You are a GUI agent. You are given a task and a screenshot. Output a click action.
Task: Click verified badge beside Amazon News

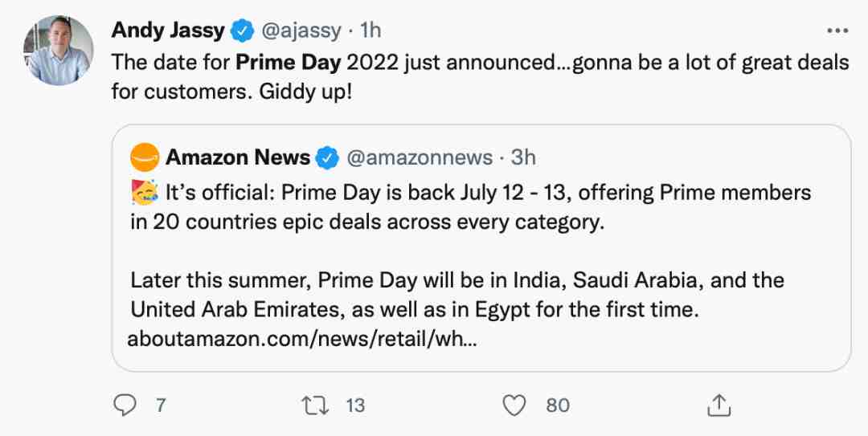pyautogui.click(x=326, y=158)
